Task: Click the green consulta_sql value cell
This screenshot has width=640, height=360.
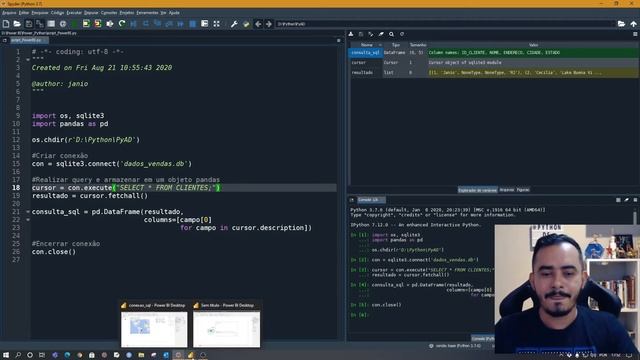Action: (x=533, y=53)
